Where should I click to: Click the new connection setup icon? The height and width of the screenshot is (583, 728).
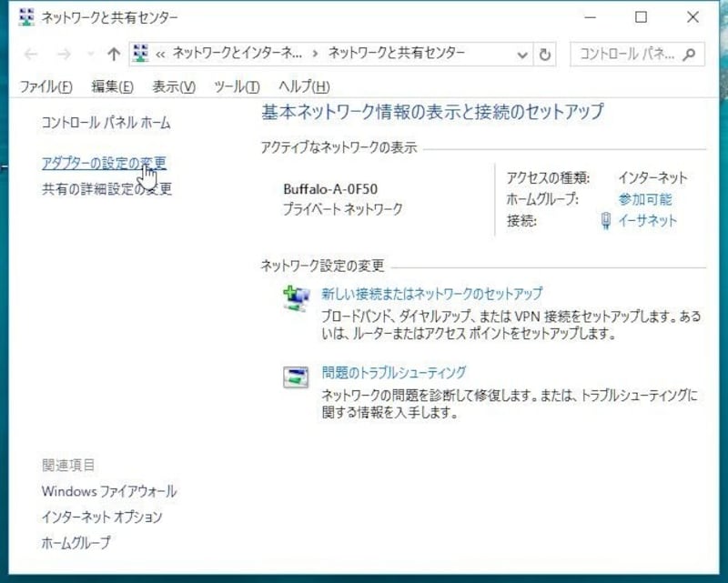pos(297,298)
